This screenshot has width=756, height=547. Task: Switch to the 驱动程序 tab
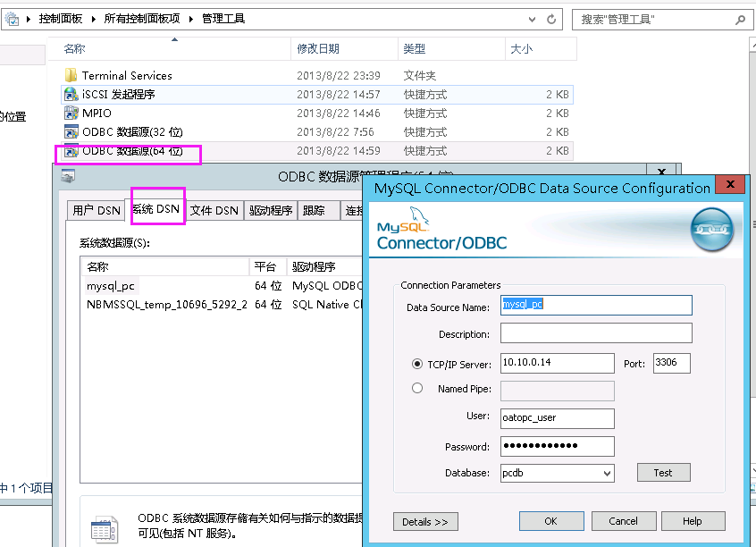271,210
